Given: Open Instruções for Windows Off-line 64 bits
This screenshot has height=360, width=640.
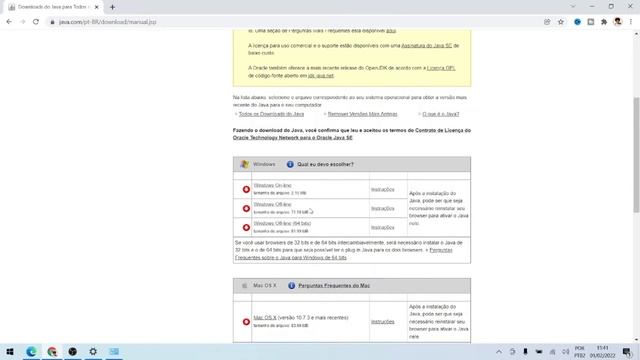Looking at the screenshot, I should (382, 227).
